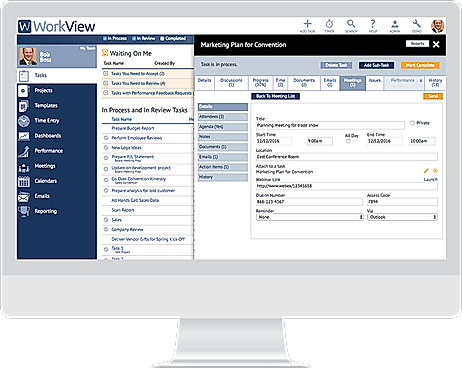This screenshot has width=462, height=368.
Task: Click the orange Send button
Action: [x=433, y=96]
